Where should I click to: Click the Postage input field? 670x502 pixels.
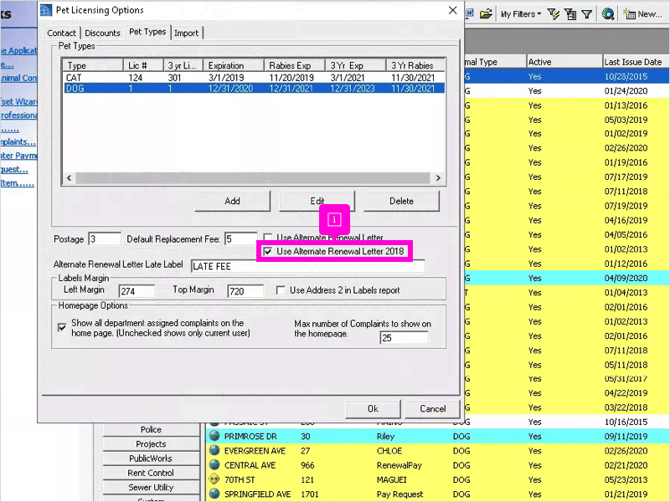pyautogui.click(x=104, y=239)
